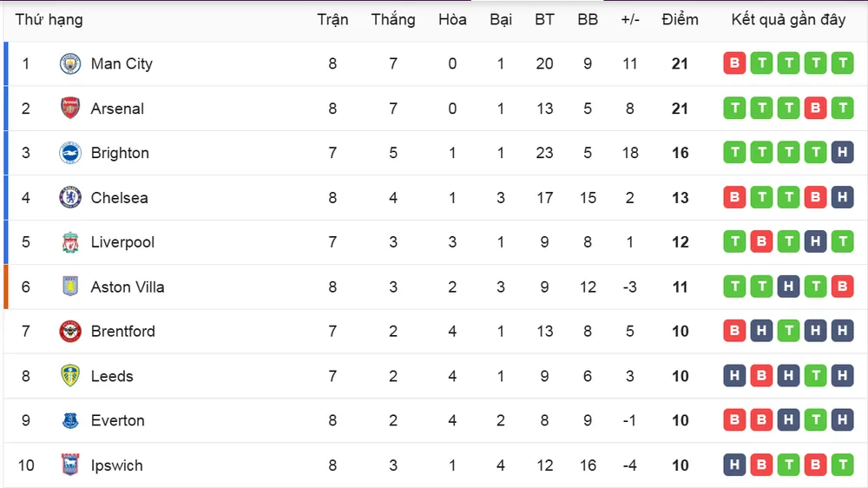Open the Brighton team name link

tap(120, 153)
